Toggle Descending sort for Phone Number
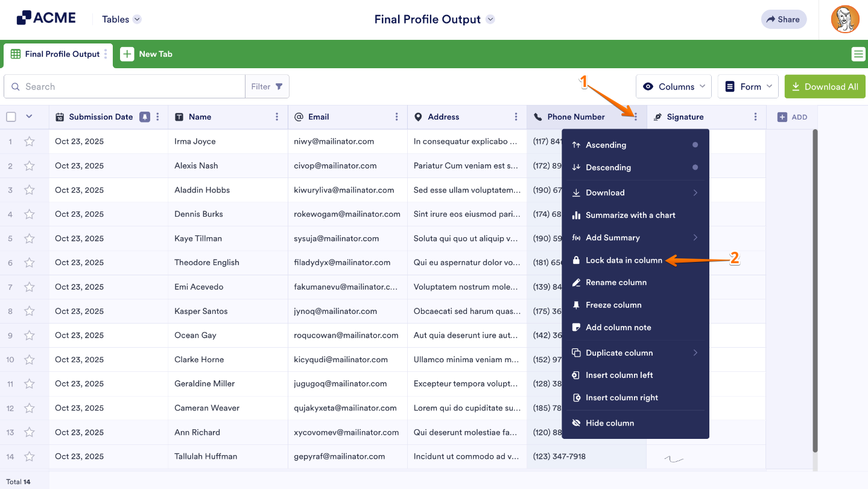Screen dimensions: 868x489 [635, 167]
